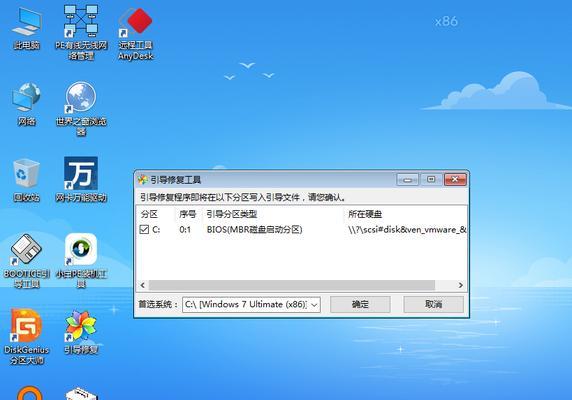
Task: Click the 引导修复 desktop shortcut
Action: pos(81,333)
